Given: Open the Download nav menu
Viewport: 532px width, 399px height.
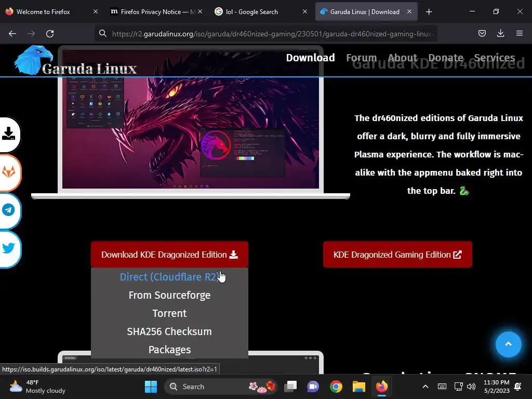Looking at the screenshot, I should tap(310, 58).
